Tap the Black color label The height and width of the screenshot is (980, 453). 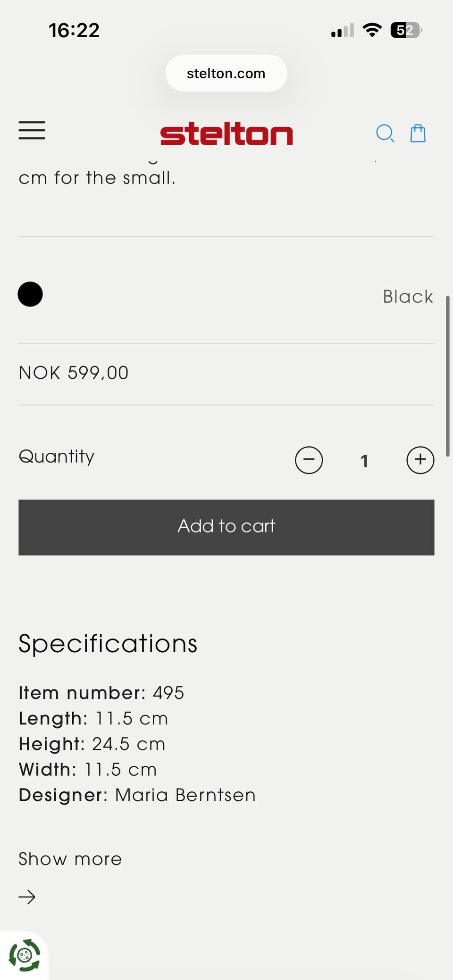pyautogui.click(x=408, y=297)
